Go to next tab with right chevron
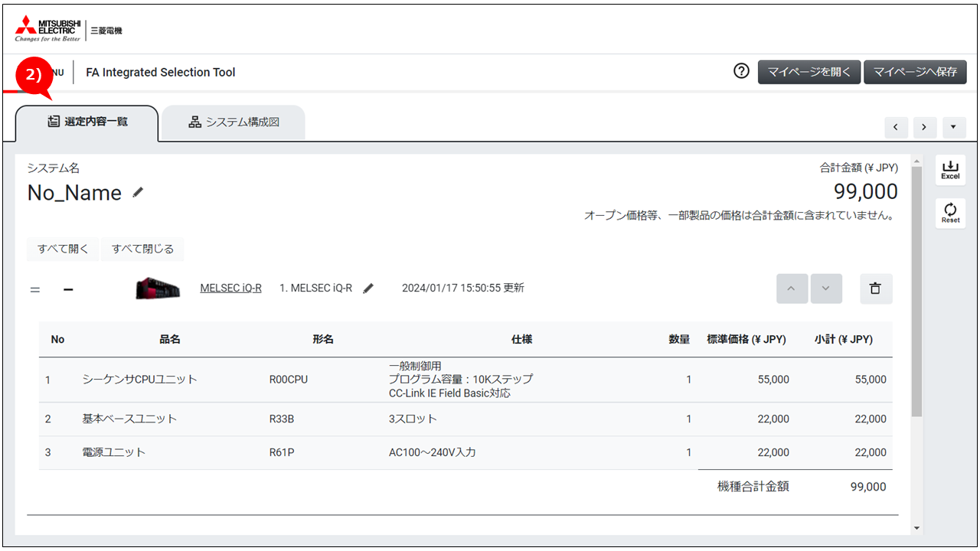Image resolution: width=980 pixels, height=551 pixels. (925, 127)
